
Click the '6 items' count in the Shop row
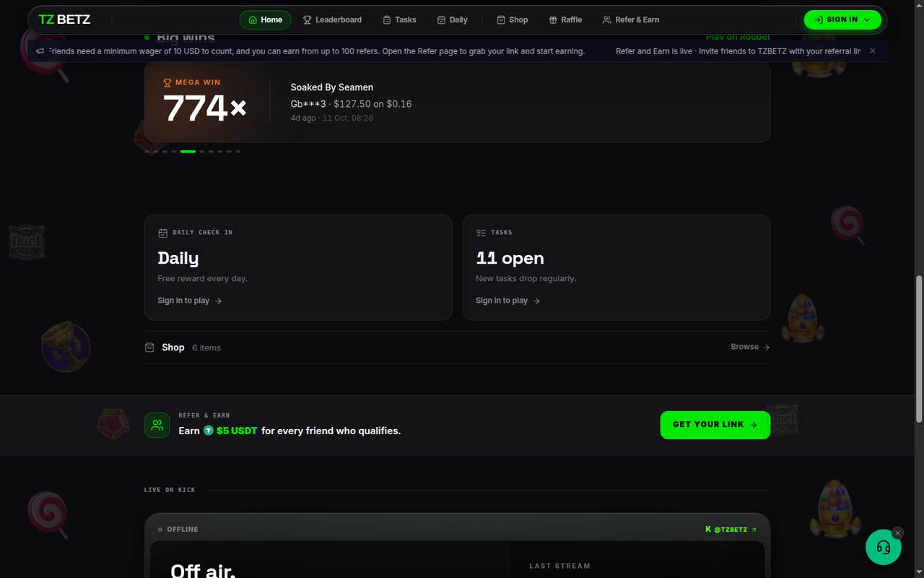(x=206, y=348)
